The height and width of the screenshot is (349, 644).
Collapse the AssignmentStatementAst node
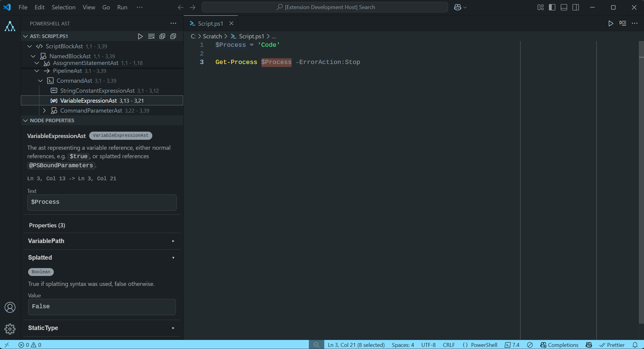point(37,63)
